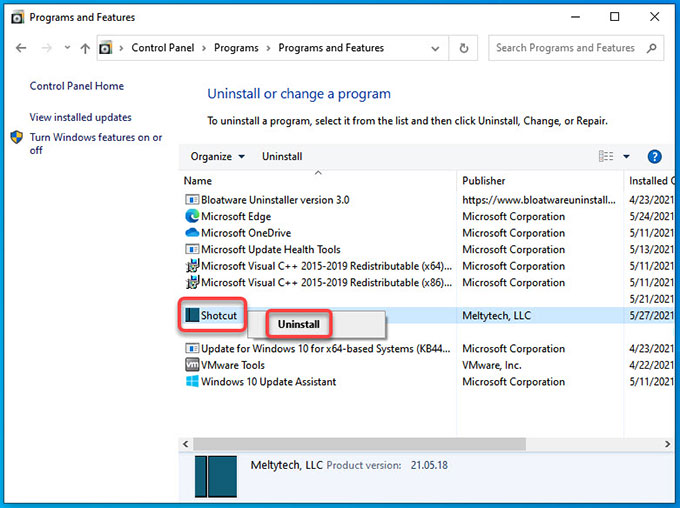The height and width of the screenshot is (508, 680).
Task: Click the Windows features shield icon
Action: tap(17, 138)
